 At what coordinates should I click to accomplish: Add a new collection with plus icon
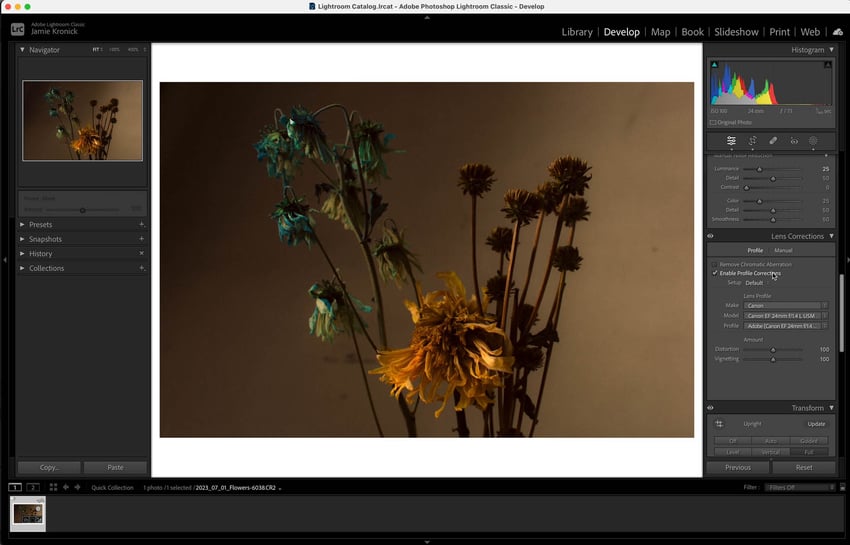pyautogui.click(x=141, y=268)
